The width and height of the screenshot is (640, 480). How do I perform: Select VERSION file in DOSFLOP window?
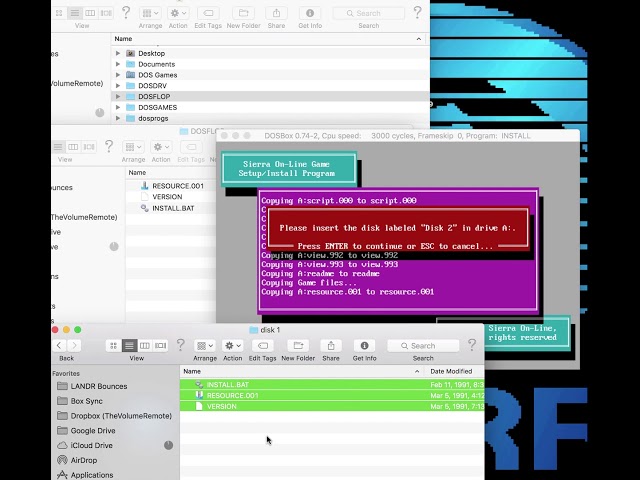pos(167,197)
